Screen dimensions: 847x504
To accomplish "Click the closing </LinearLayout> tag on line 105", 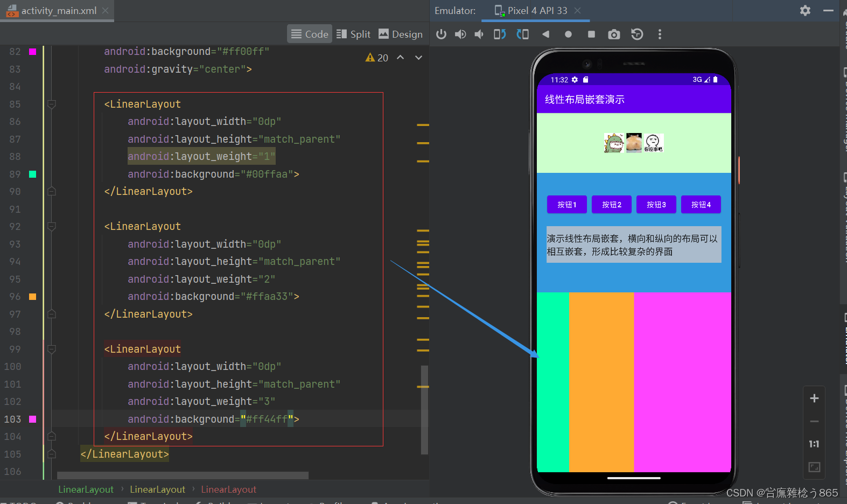I will (125, 454).
